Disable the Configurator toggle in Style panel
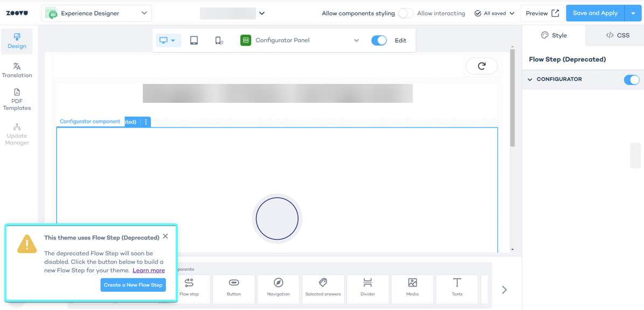Screen dimensions: 644x310 631,80
